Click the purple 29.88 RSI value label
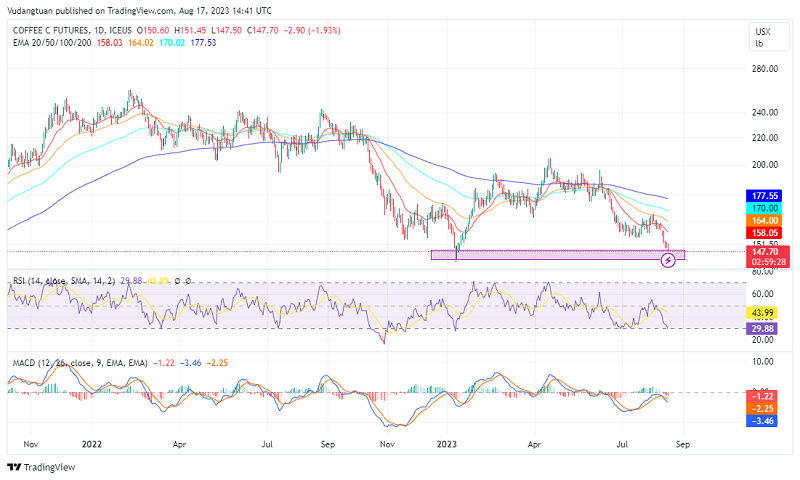800x480 pixels. 763,328
